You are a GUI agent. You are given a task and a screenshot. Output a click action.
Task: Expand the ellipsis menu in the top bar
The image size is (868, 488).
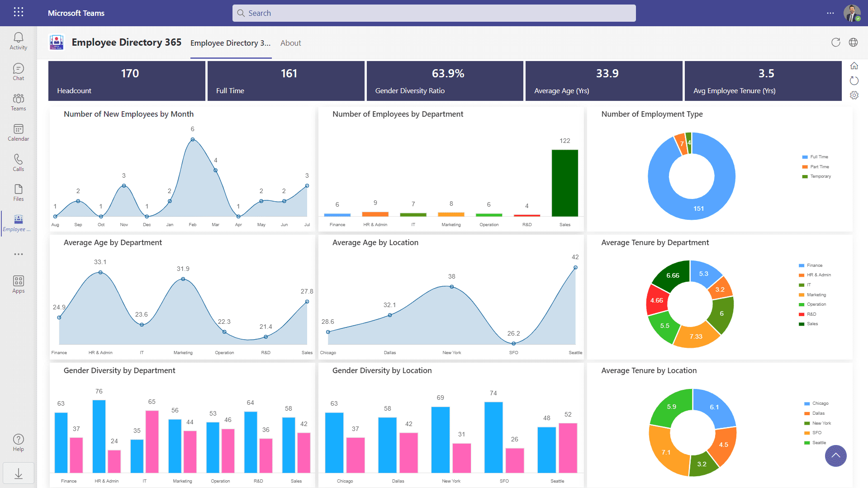pos(830,13)
